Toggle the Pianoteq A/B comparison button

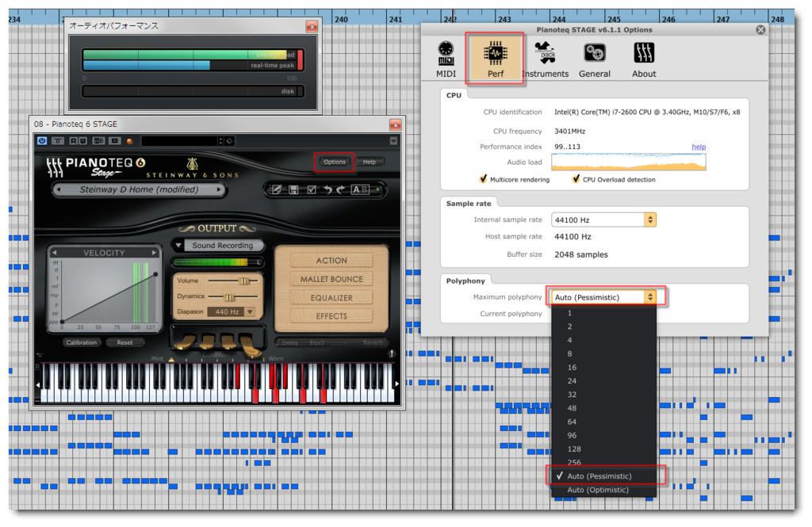tap(361, 190)
